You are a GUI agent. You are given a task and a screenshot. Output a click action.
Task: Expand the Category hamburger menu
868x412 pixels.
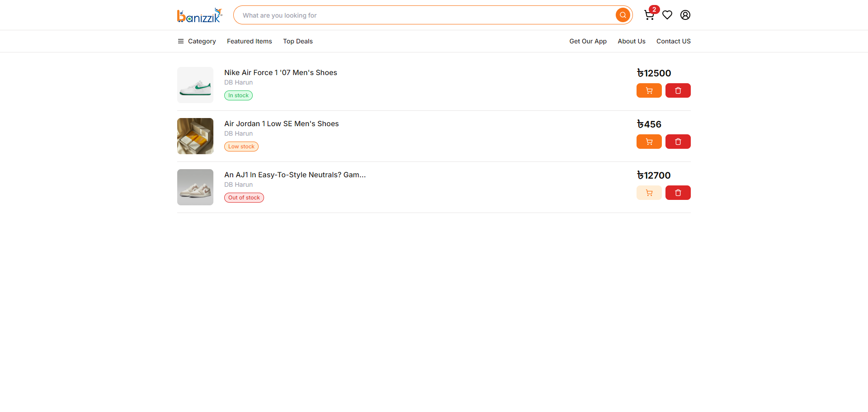(197, 41)
